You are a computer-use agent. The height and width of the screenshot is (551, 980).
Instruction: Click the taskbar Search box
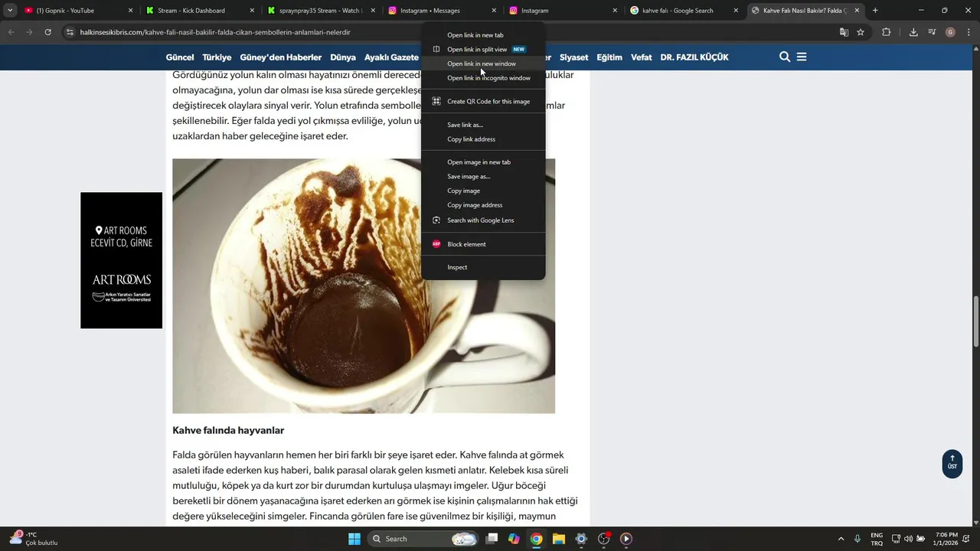pyautogui.click(x=423, y=539)
